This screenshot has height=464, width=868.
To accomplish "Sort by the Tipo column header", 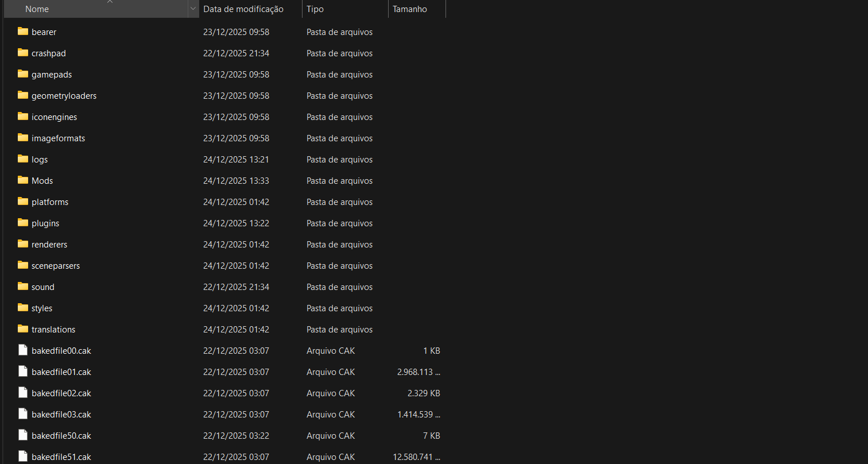I will (x=346, y=9).
